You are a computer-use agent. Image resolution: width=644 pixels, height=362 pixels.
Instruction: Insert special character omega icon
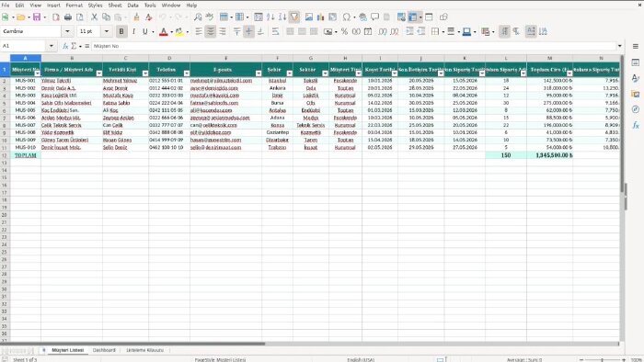coord(346,17)
